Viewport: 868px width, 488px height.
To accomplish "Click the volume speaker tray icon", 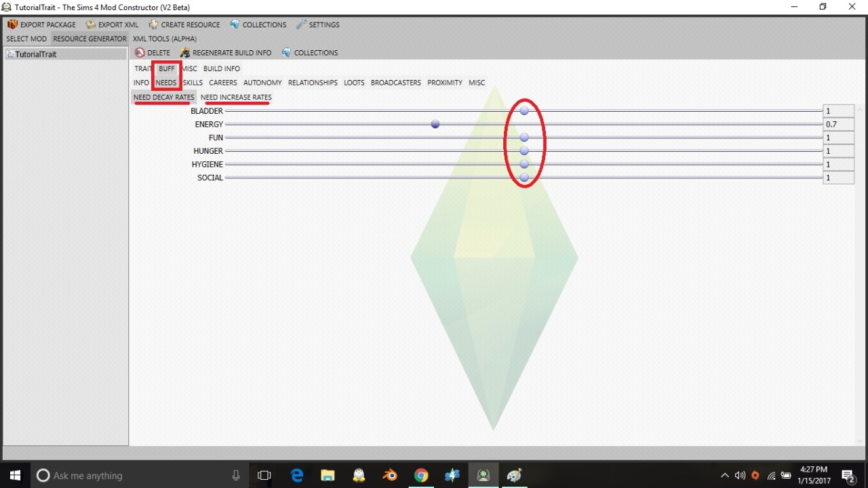I will point(740,475).
